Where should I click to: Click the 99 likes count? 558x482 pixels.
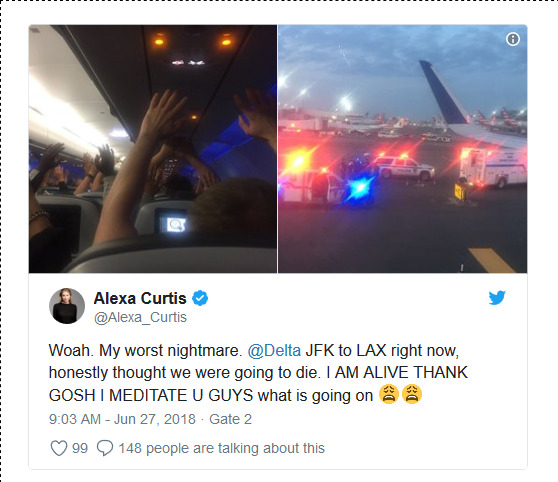80,448
